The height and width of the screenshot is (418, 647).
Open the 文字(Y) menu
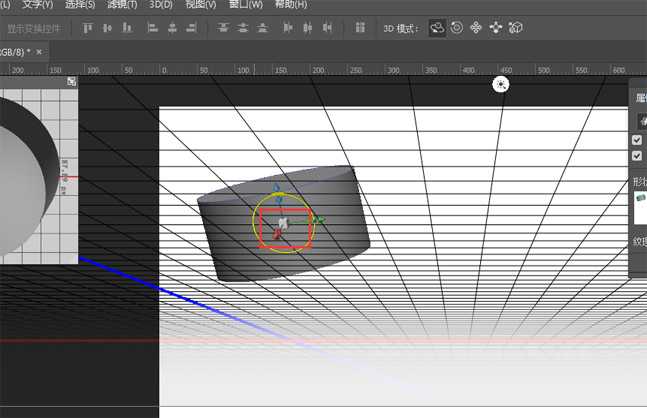(x=38, y=5)
